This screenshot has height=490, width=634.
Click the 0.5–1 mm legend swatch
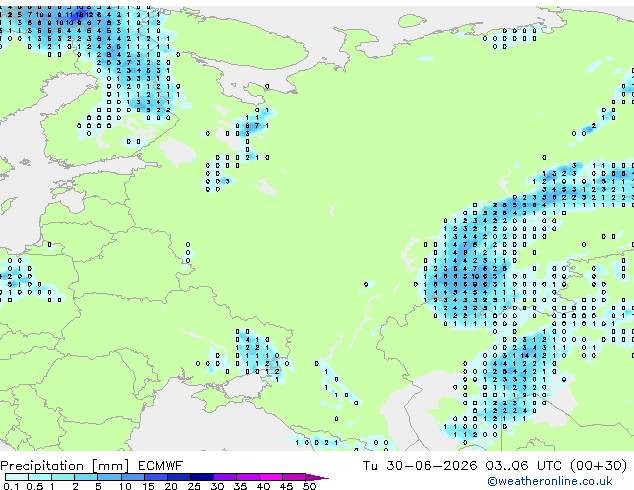click(40, 477)
